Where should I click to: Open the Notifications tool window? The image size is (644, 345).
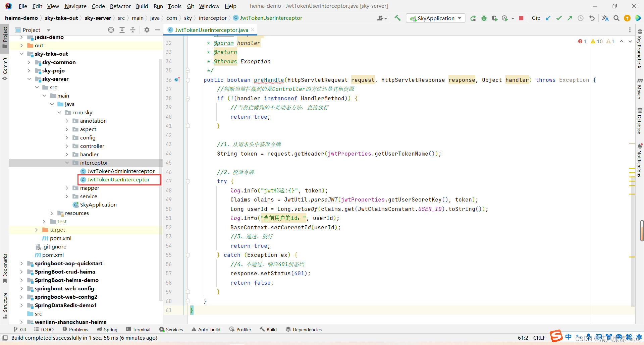[640, 160]
